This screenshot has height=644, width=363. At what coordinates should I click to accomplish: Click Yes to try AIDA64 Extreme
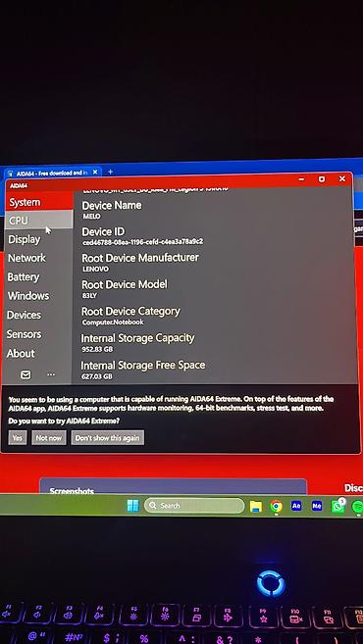(x=18, y=438)
